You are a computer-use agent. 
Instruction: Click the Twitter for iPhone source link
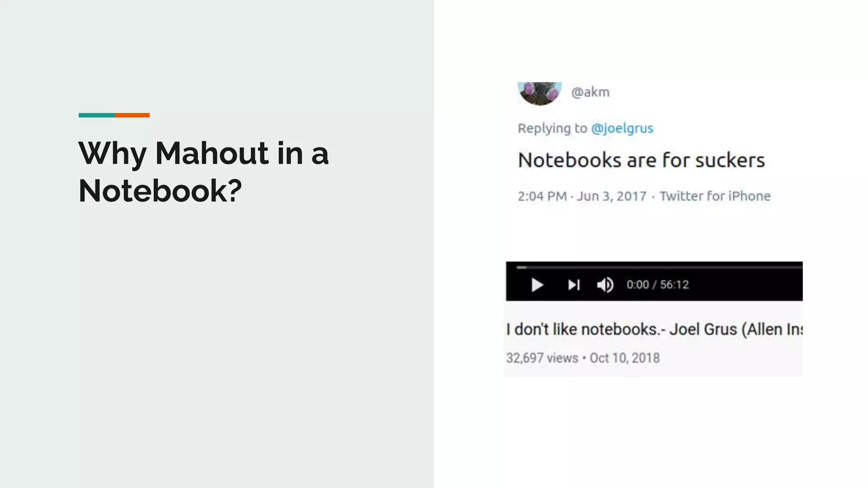tap(715, 196)
